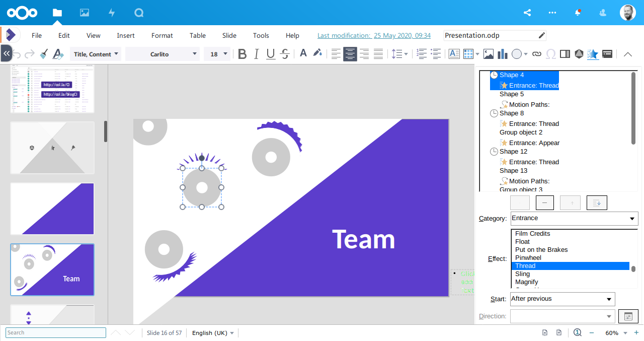Open the Animation sidebar icon
This screenshot has height=341, width=644.
[x=593, y=54]
